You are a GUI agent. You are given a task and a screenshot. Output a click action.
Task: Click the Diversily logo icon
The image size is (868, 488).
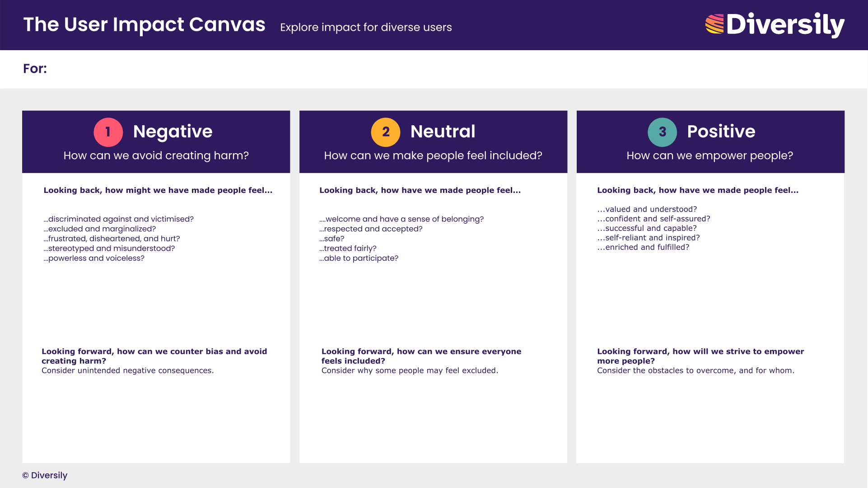click(714, 24)
